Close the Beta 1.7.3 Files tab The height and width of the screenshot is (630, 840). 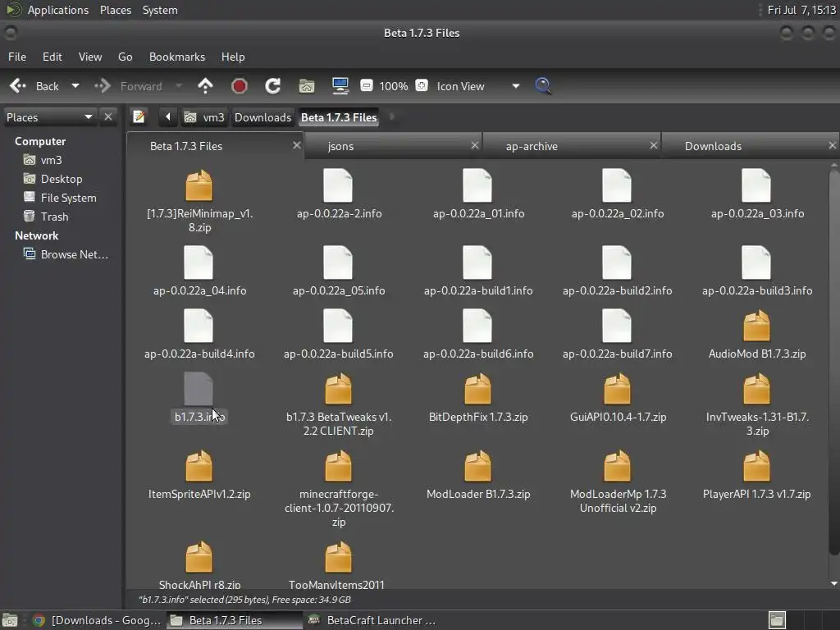point(296,145)
